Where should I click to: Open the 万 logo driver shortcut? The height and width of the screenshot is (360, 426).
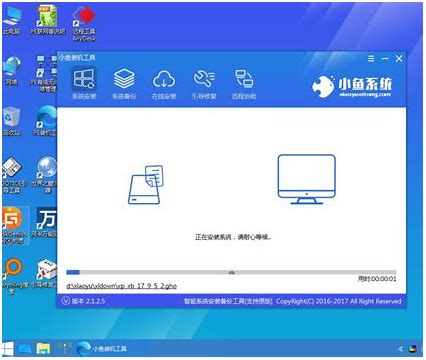pos(45,223)
